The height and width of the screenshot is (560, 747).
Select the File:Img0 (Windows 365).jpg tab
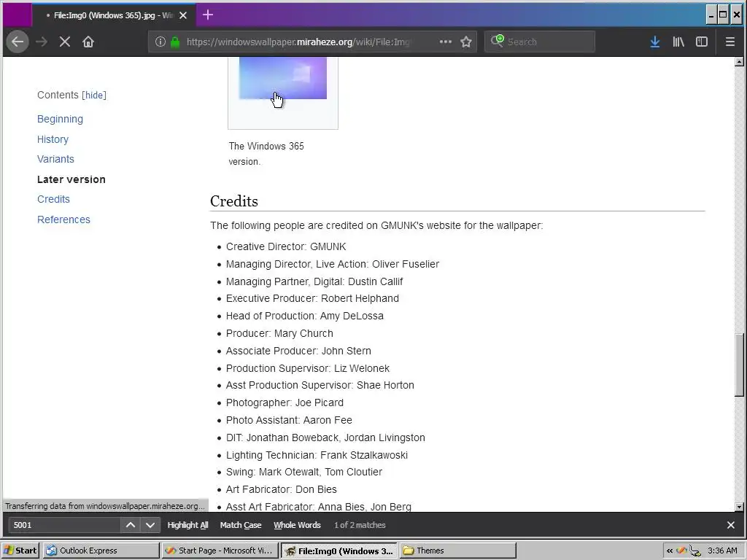112,15
